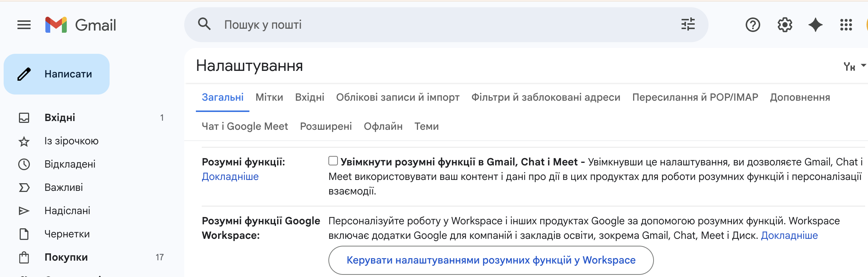
Task: Open the Вхідні folder in sidebar
Action: tap(60, 117)
